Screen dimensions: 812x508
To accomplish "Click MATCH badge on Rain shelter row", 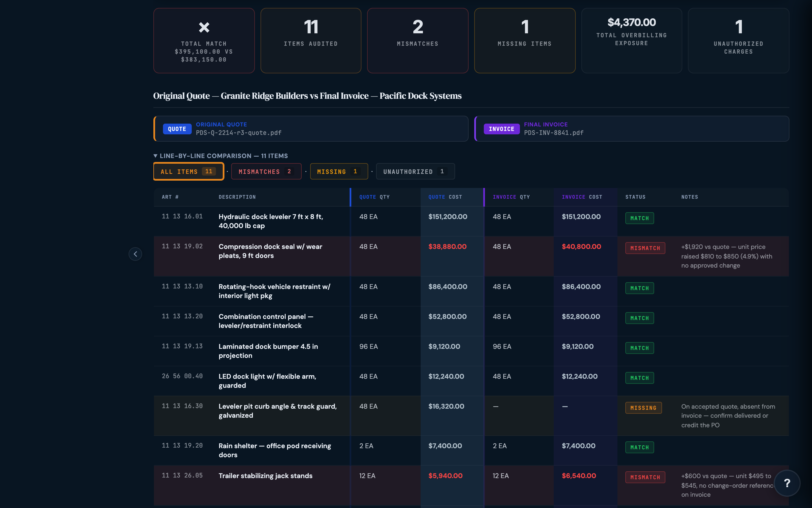I will click(x=639, y=448).
